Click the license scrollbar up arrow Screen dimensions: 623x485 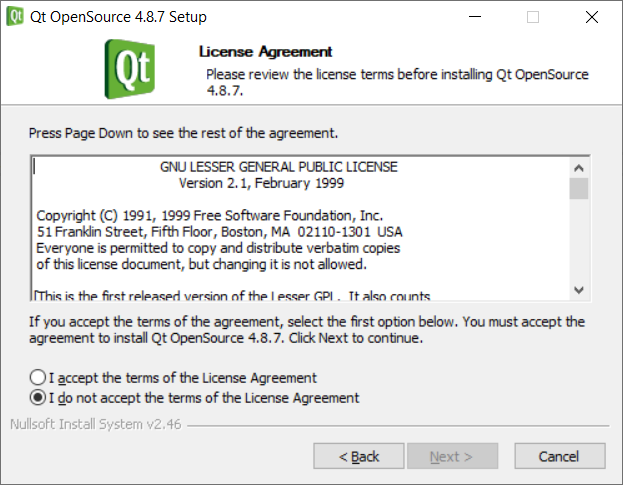(x=578, y=166)
